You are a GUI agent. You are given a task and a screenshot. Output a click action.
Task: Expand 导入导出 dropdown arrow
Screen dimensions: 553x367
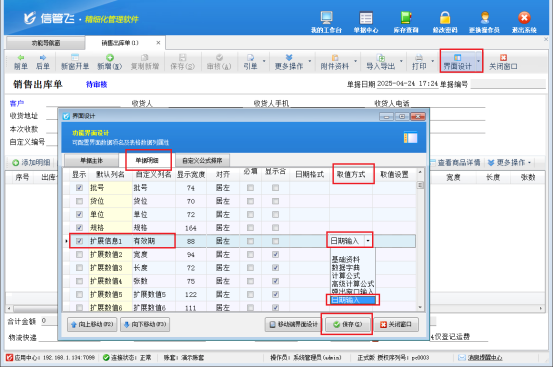click(x=401, y=61)
